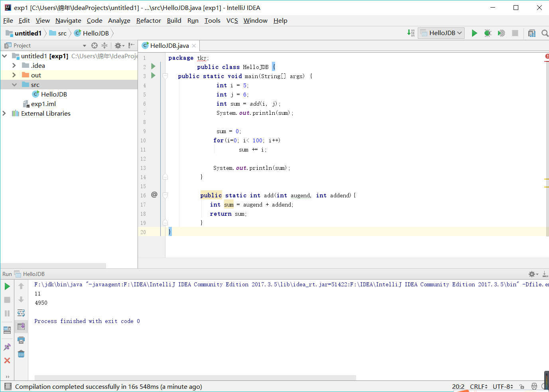The image size is (549, 392).
Task: Start debugging with the green bug icon
Action: (x=488, y=33)
